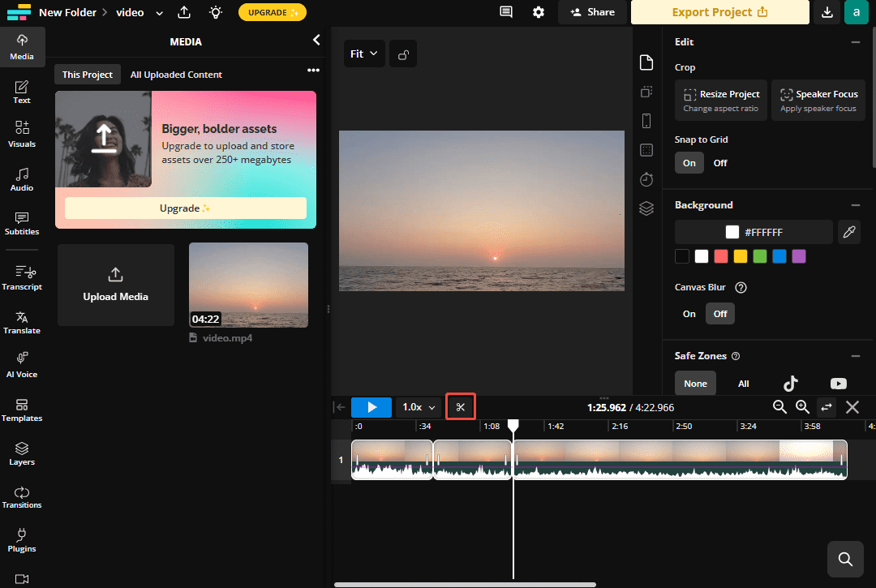Select All safe zones
Screen dimensions: 876x588
pyautogui.click(x=743, y=384)
